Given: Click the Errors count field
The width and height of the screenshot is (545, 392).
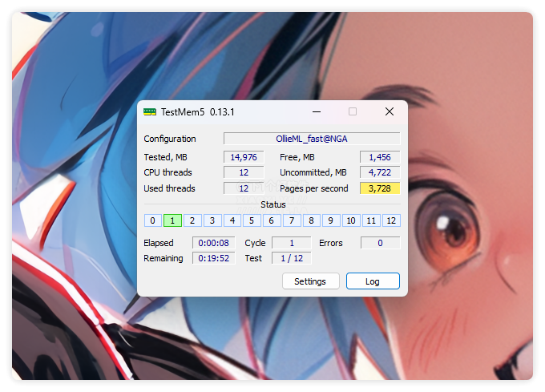Looking at the screenshot, I should click(380, 243).
